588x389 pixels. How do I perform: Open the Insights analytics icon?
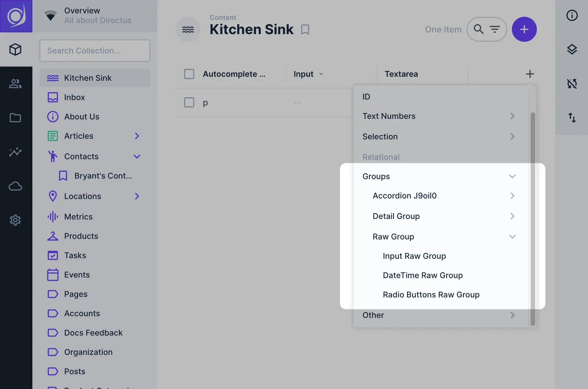point(16,152)
